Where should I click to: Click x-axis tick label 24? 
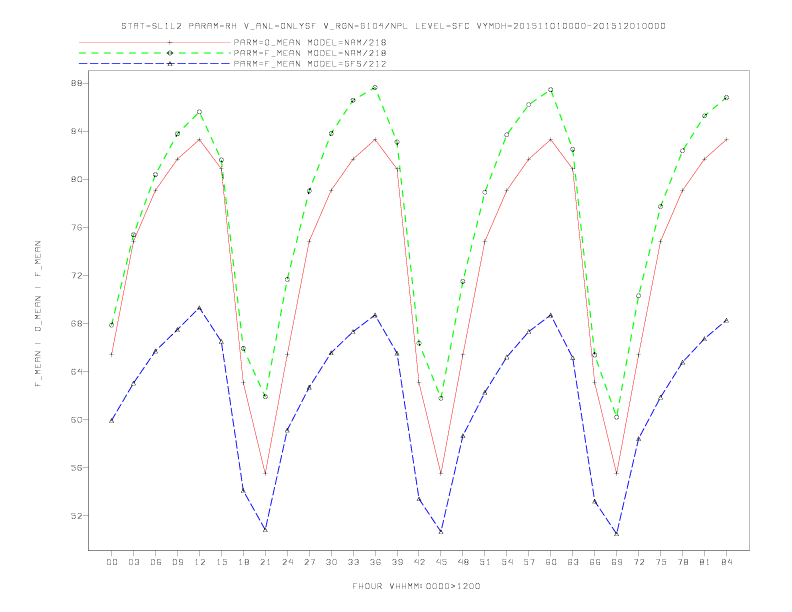[287, 562]
